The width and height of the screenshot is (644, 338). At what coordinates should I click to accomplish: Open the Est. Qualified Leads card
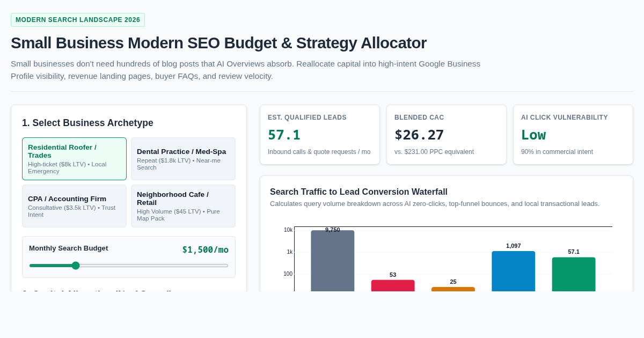320,135
